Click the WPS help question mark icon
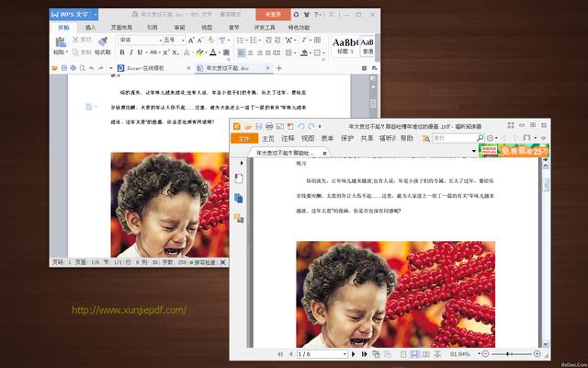 tap(316, 15)
